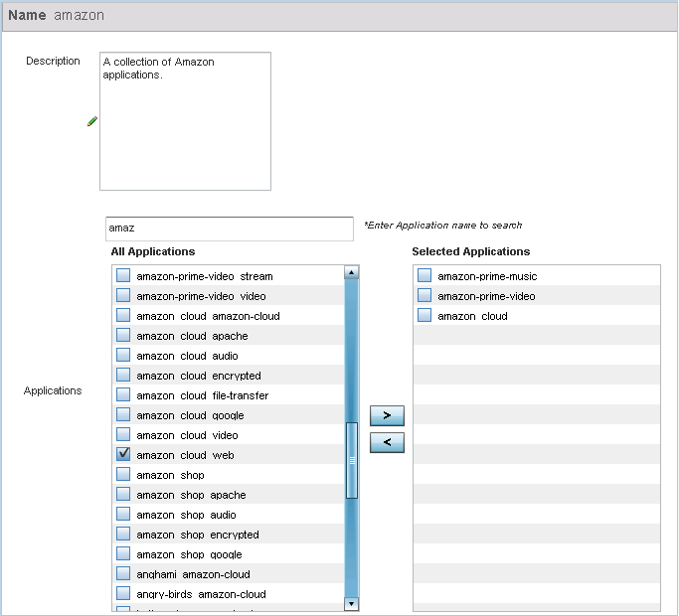Tick amazon-prime-music in Selected Applications
679x616 pixels.
(x=424, y=275)
